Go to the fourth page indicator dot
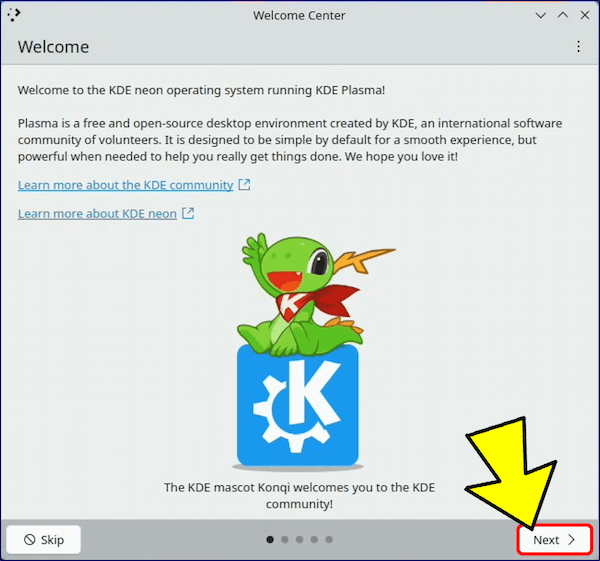 click(314, 540)
